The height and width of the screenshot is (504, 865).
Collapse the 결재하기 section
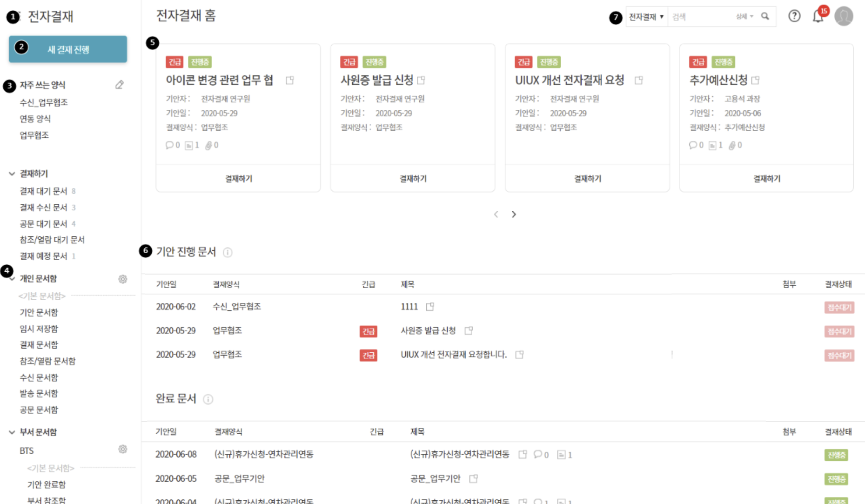pos(12,174)
